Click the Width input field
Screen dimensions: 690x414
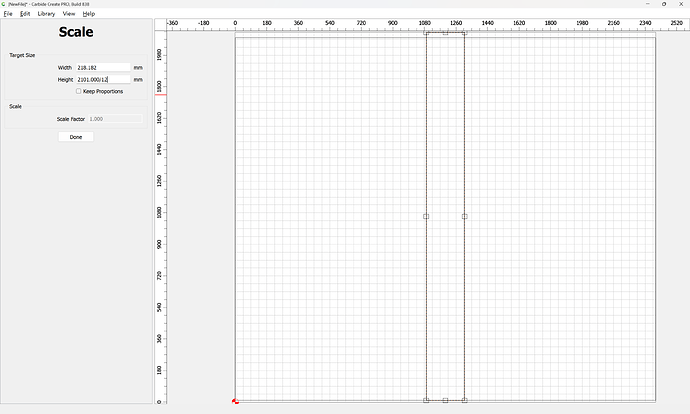click(x=103, y=67)
